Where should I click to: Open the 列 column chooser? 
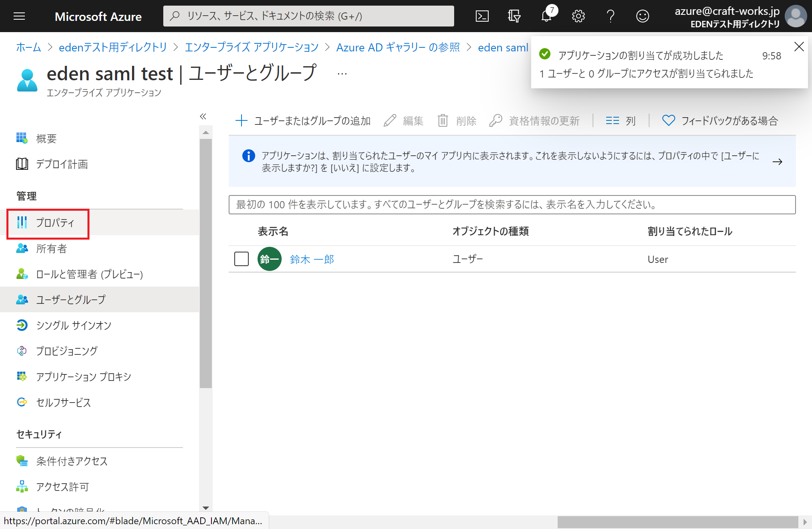[x=621, y=121]
